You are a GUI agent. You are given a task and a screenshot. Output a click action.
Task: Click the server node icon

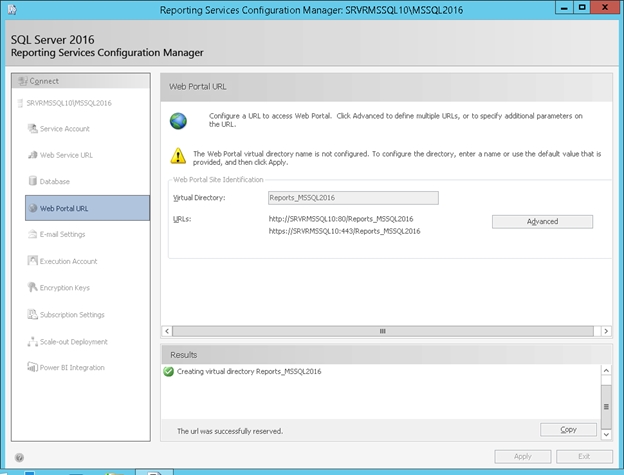pyautogui.click(x=20, y=103)
